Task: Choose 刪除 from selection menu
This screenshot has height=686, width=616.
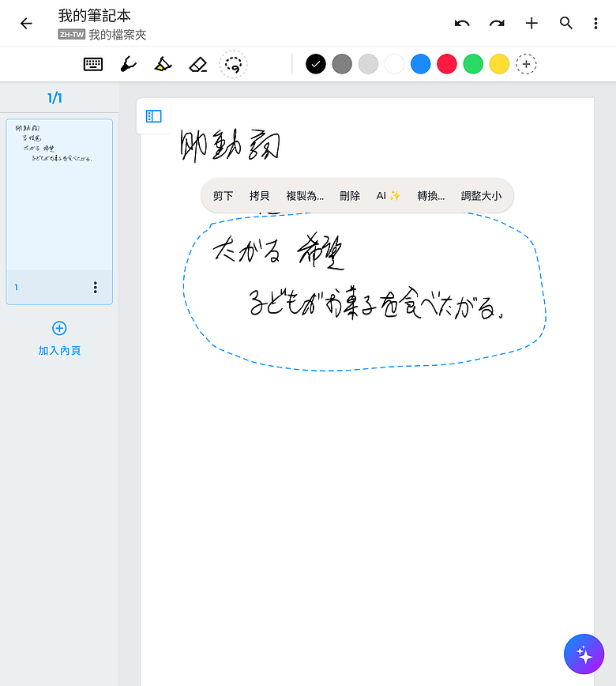Action: pos(350,195)
